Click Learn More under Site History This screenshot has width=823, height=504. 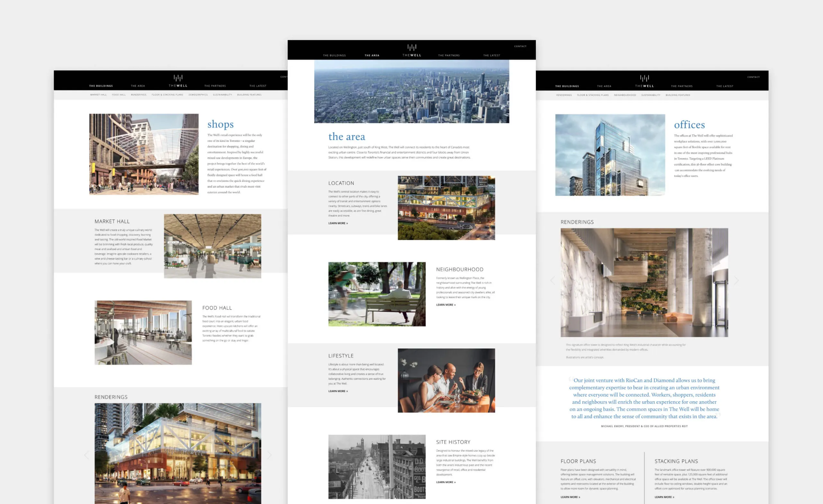(x=446, y=482)
